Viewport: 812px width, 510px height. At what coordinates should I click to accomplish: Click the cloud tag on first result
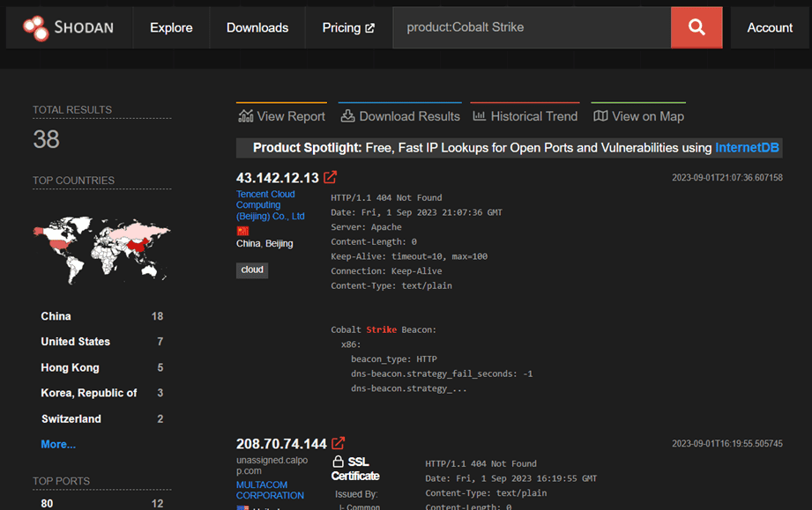[x=252, y=270]
